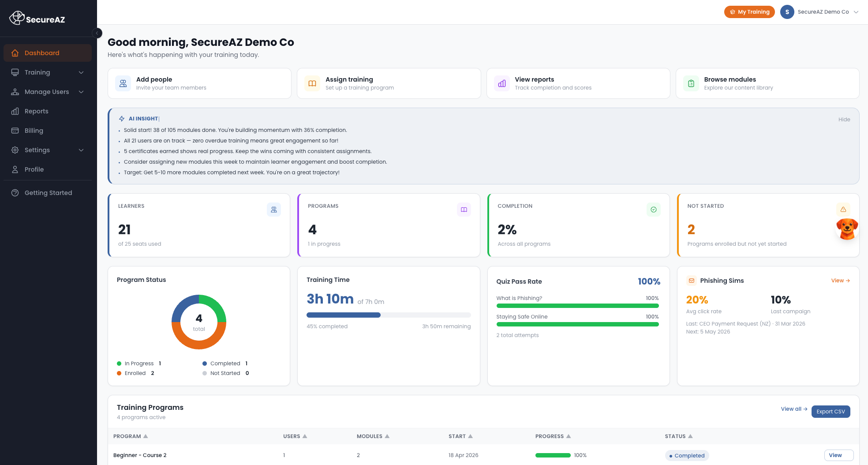This screenshot has width=868, height=465.
Task: Click the Not Started grey legend dot
Action: click(205, 373)
